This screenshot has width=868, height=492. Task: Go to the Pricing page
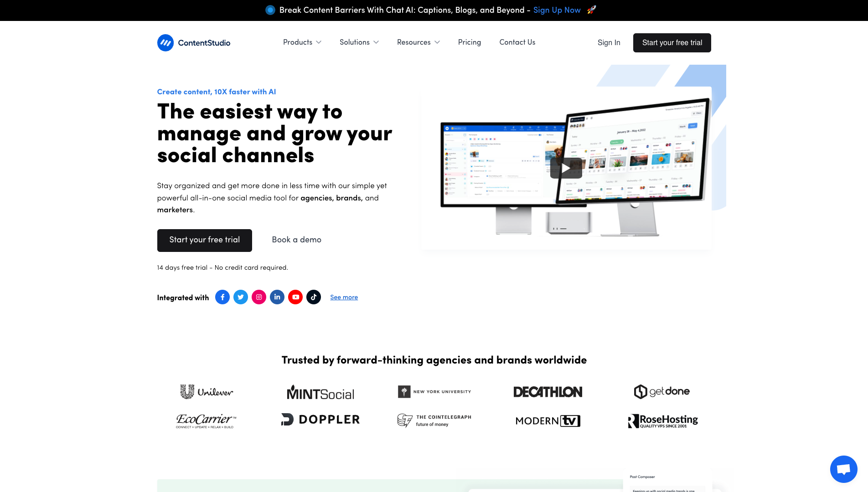470,42
